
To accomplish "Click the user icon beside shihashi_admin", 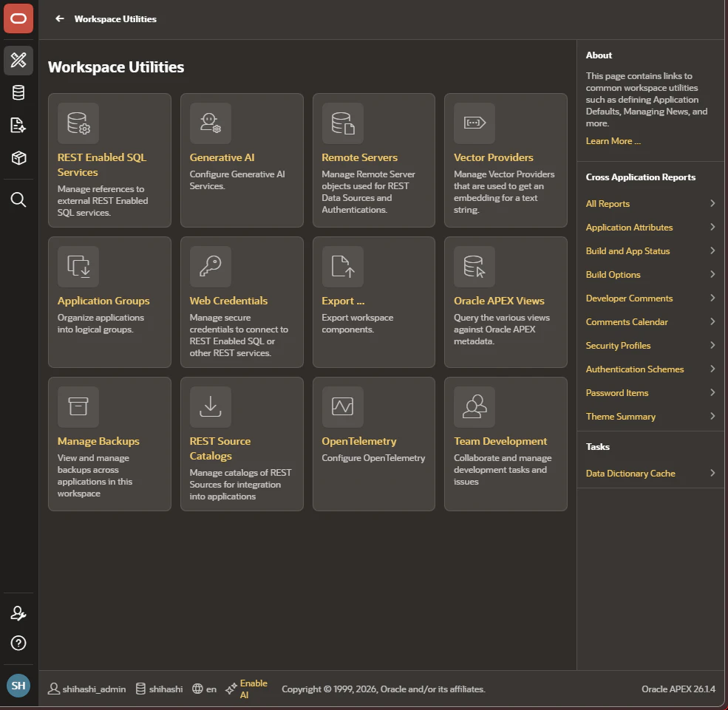I will (x=54, y=689).
